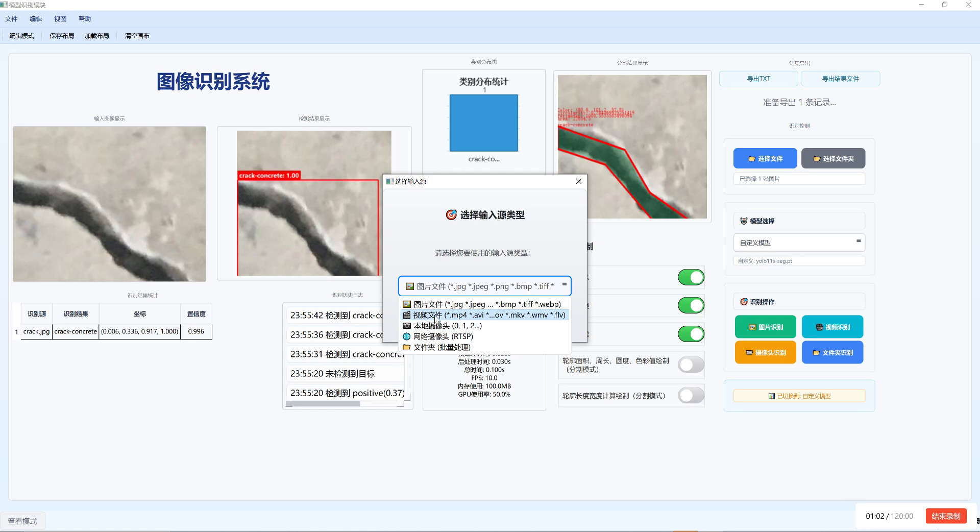Click 保存布局 toolbar button
This screenshot has height=532, width=980.
(62, 36)
